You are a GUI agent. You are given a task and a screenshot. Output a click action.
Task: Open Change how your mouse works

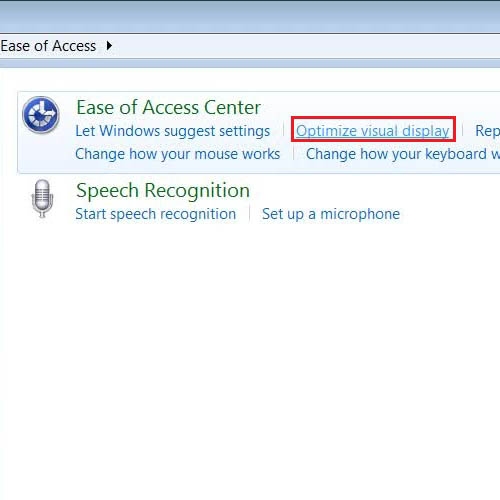(x=178, y=154)
